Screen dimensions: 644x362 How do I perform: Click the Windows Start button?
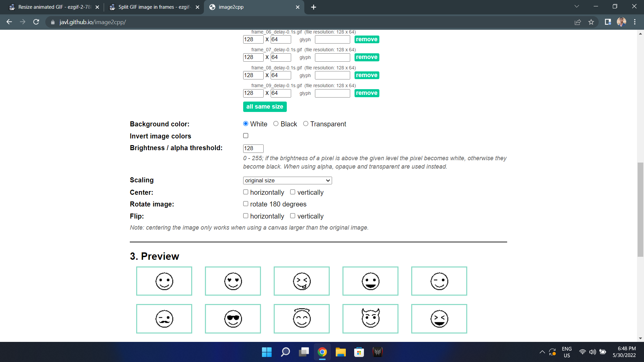[x=267, y=352]
